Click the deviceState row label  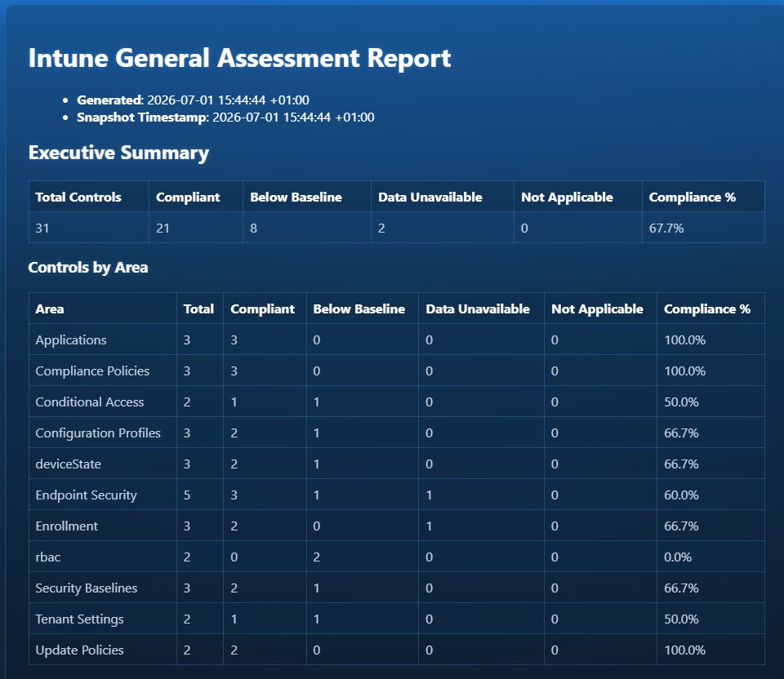pos(69,464)
